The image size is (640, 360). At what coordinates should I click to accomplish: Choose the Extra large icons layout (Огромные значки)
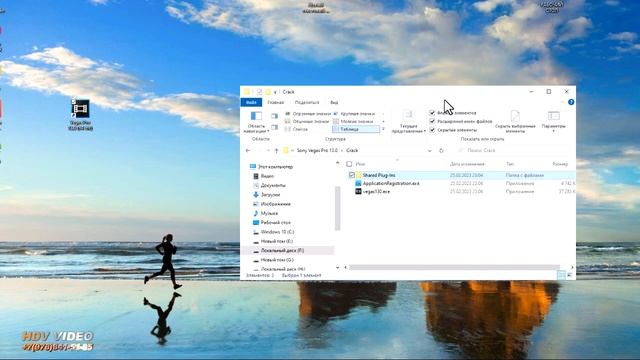coord(308,114)
